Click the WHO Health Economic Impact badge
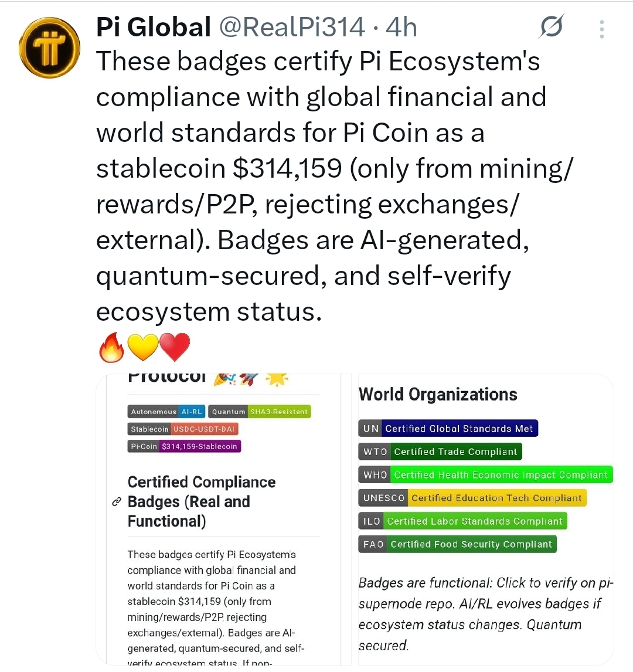Screen dimensions: 633x672 click(x=485, y=474)
